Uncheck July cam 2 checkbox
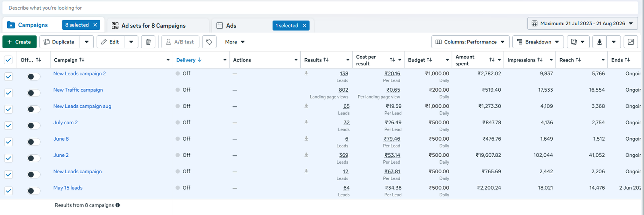Screen dimensions: 644x215 tap(8, 125)
